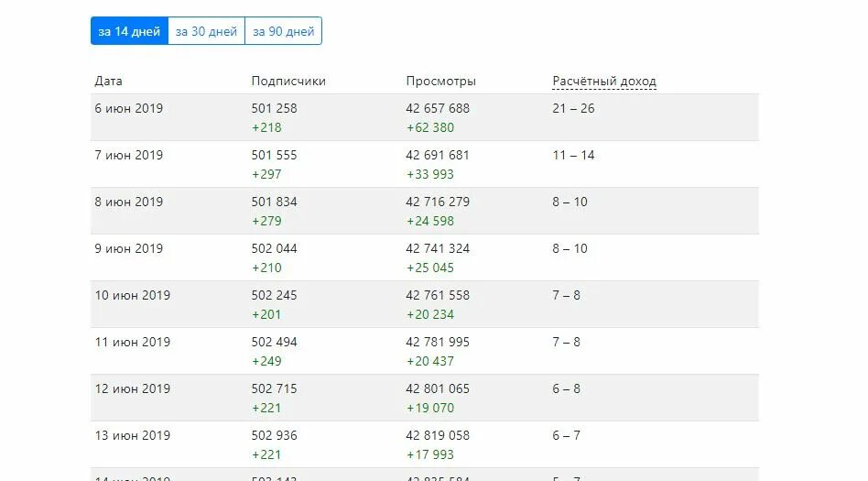Open the "за 90 дней" tab
The width and height of the screenshot is (868, 481).
(284, 31)
